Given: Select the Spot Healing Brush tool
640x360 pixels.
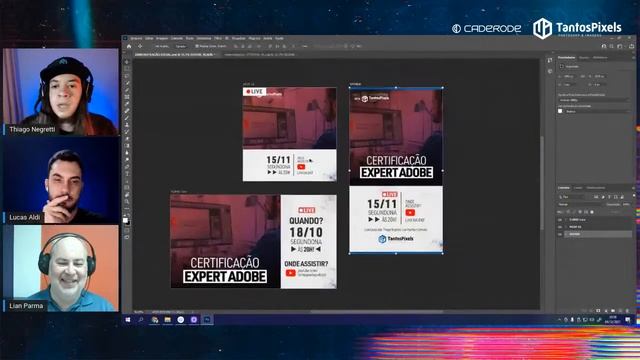Looking at the screenshot, I should [x=127, y=111].
